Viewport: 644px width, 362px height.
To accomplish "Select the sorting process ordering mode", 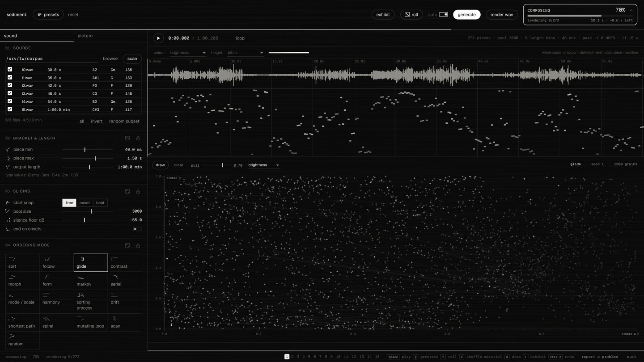I will tap(91, 302).
